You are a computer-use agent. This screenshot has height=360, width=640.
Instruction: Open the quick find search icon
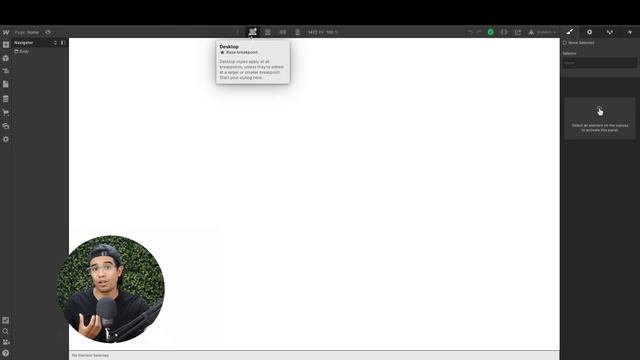[x=6, y=331]
